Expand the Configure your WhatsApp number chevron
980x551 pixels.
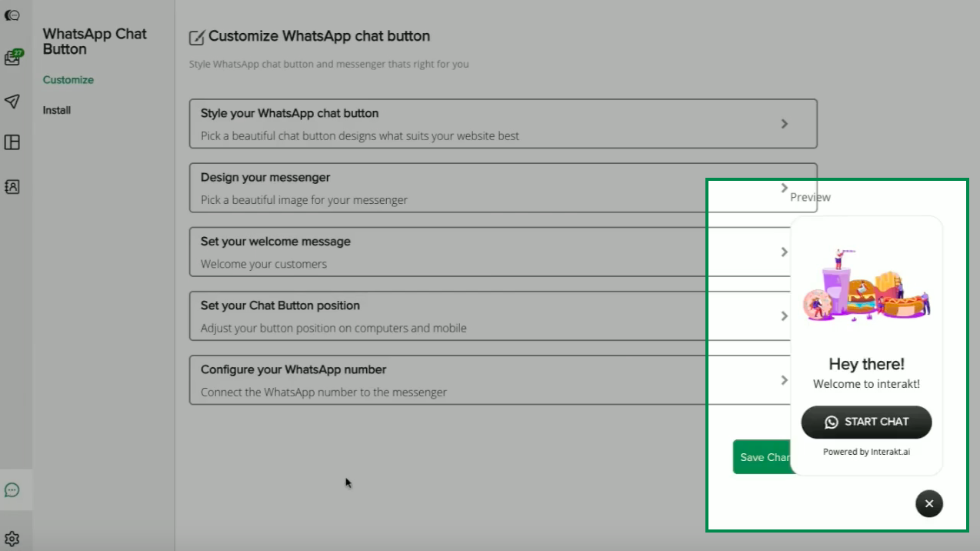pos(785,379)
